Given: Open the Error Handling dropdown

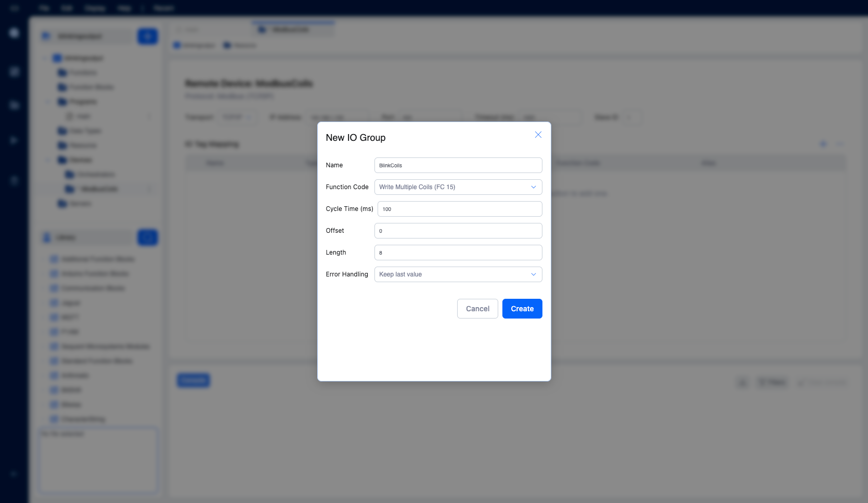Looking at the screenshot, I should (x=458, y=274).
